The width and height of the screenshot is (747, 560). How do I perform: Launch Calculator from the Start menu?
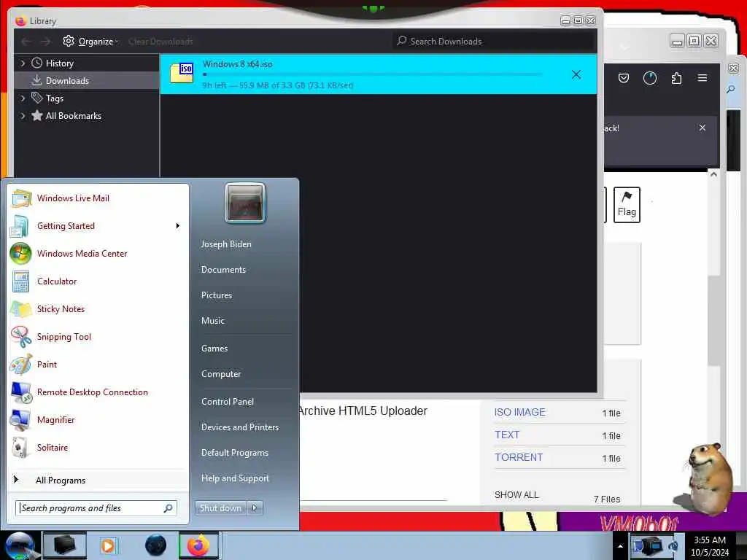pyautogui.click(x=98, y=281)
